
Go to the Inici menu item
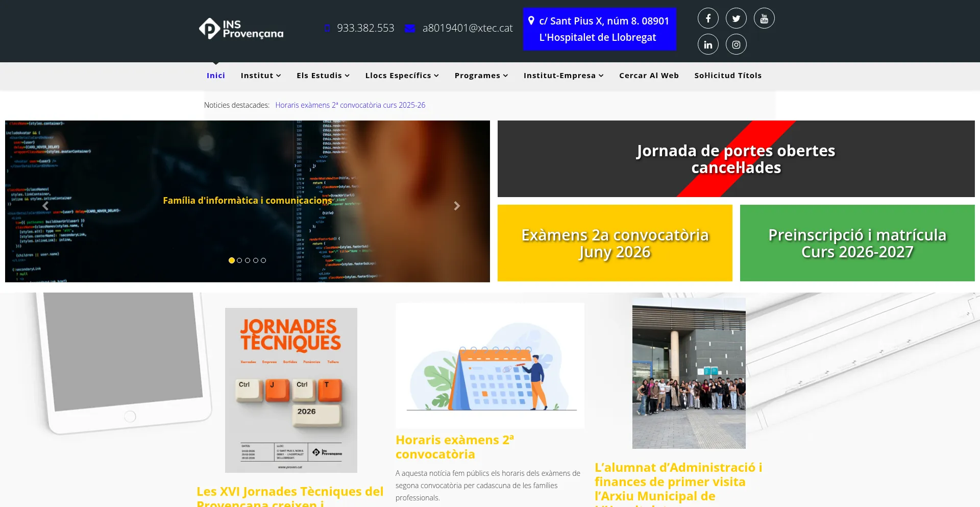[x=216, y=76]
